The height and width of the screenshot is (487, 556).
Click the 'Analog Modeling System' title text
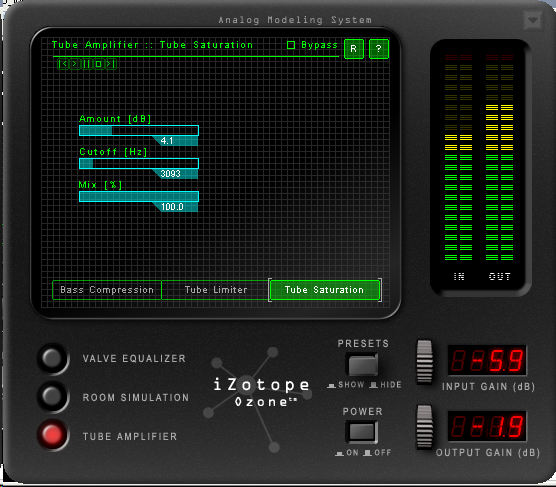click(x=295, y=20)
